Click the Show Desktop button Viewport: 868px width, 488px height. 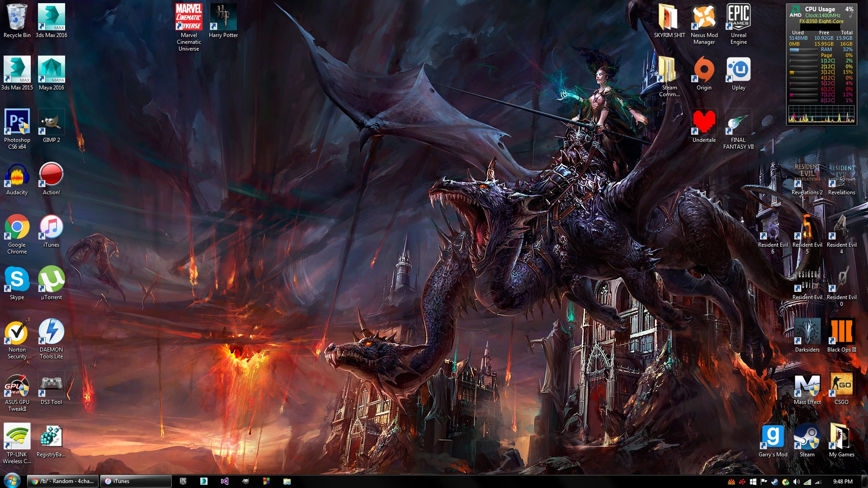(864, 482)
